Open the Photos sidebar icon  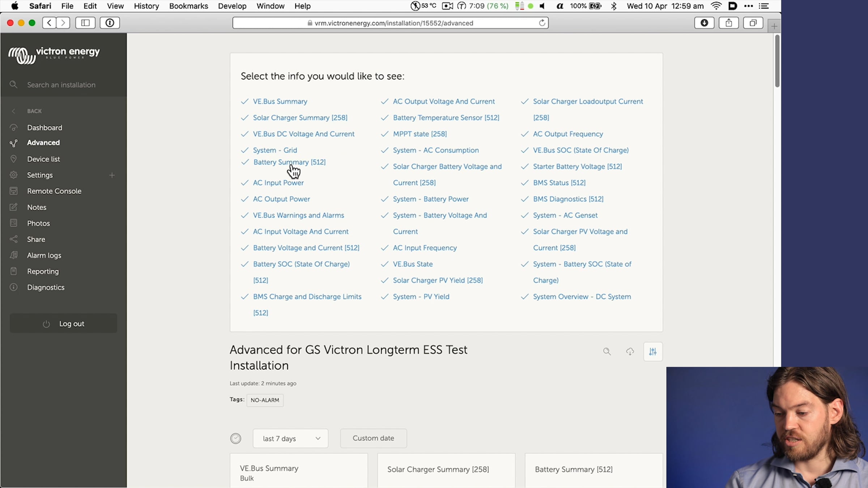tap(13, 223)
